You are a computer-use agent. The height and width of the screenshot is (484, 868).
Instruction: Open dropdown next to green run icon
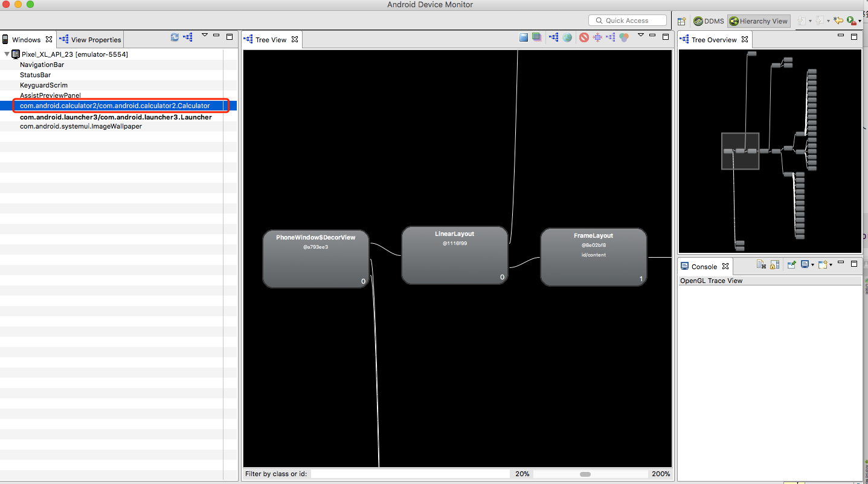[x=860, y=22]
